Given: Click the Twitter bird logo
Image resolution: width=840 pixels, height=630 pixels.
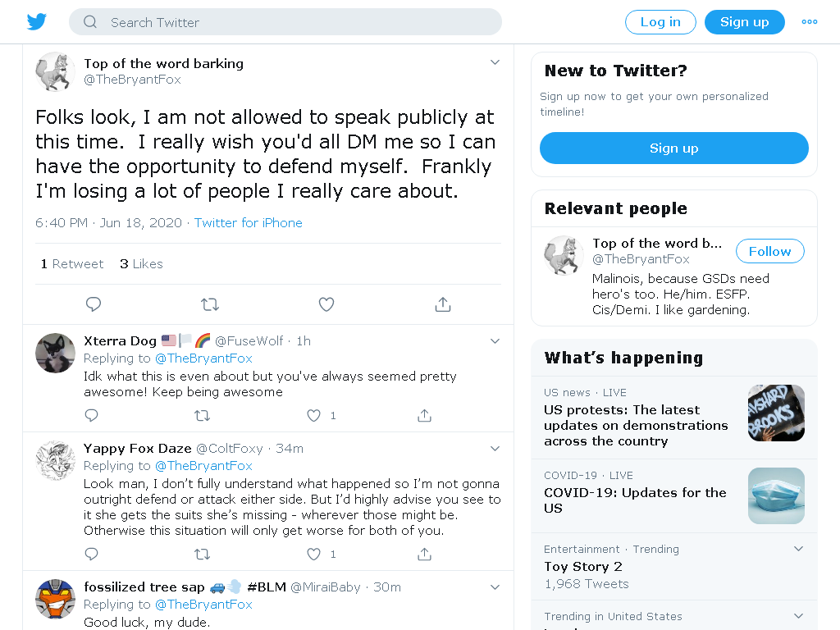Looking at the screenshot, I should [36, 22].
